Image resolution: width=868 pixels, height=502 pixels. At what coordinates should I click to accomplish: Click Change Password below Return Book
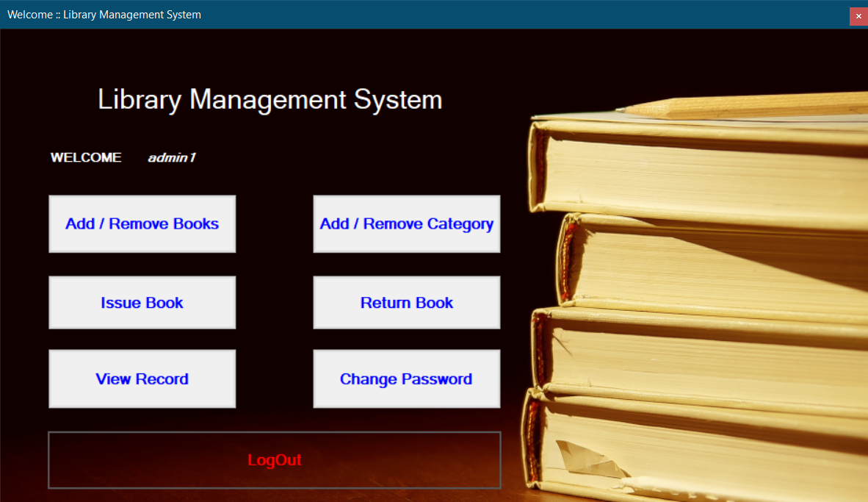coord(406,379)
